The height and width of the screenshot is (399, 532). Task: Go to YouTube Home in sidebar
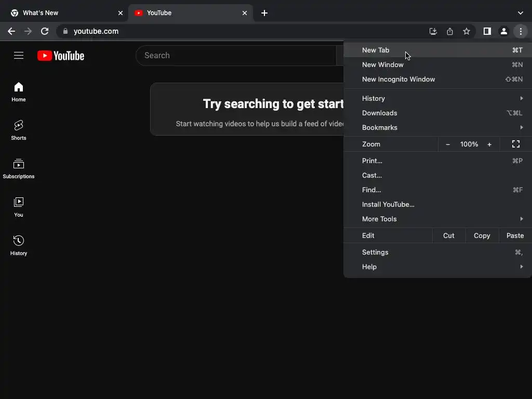pos(19,92)
